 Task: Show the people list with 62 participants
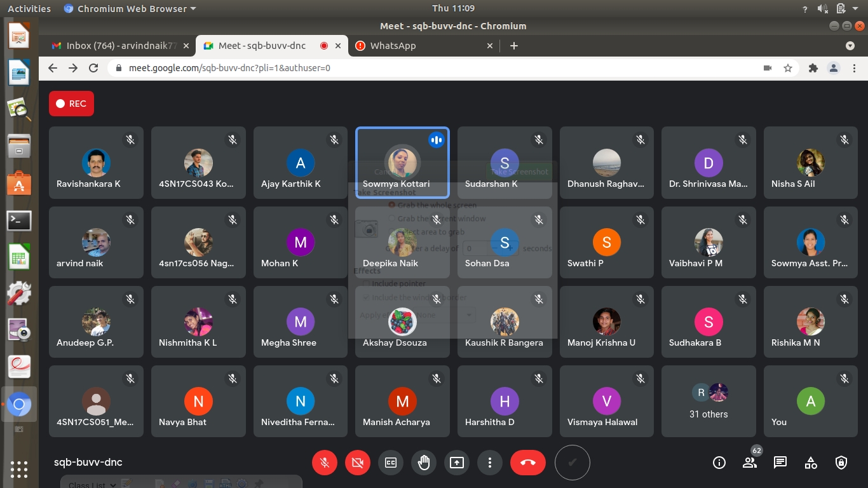point(750,463)
